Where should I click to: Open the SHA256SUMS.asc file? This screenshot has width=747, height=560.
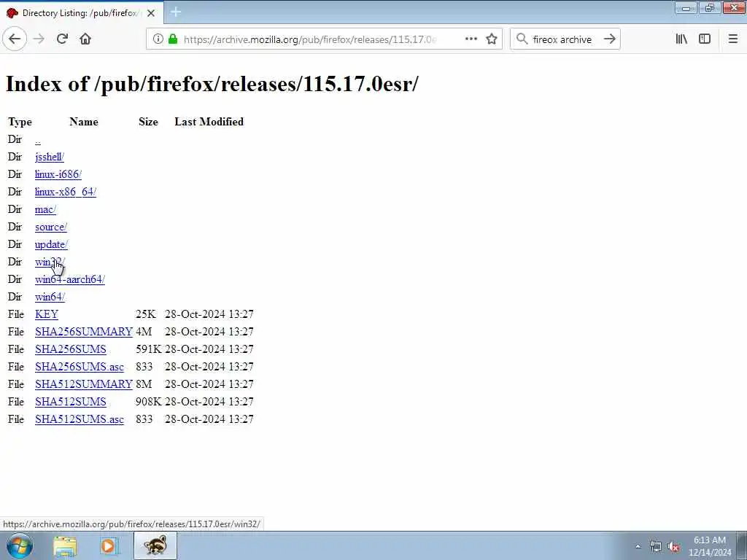tap(80, 367)
